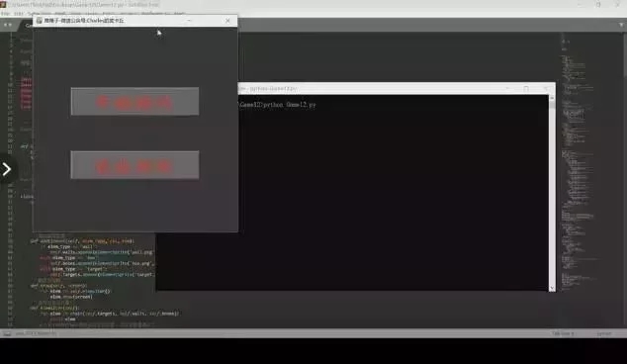Minimize the pygame game window

[189, 21]
